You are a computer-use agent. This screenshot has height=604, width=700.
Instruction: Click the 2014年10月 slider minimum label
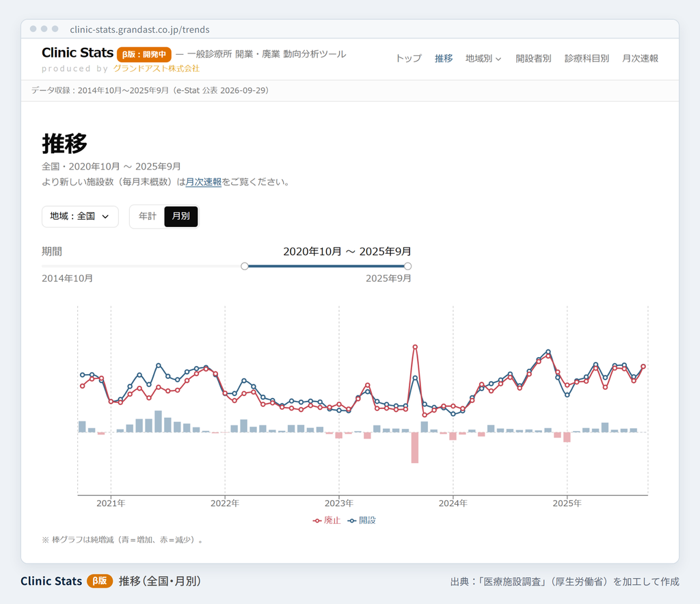(68, 278)
